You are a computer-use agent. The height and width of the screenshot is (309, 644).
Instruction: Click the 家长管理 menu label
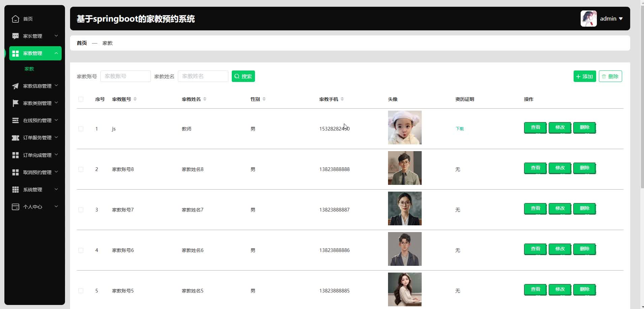(x=33, y=36)
